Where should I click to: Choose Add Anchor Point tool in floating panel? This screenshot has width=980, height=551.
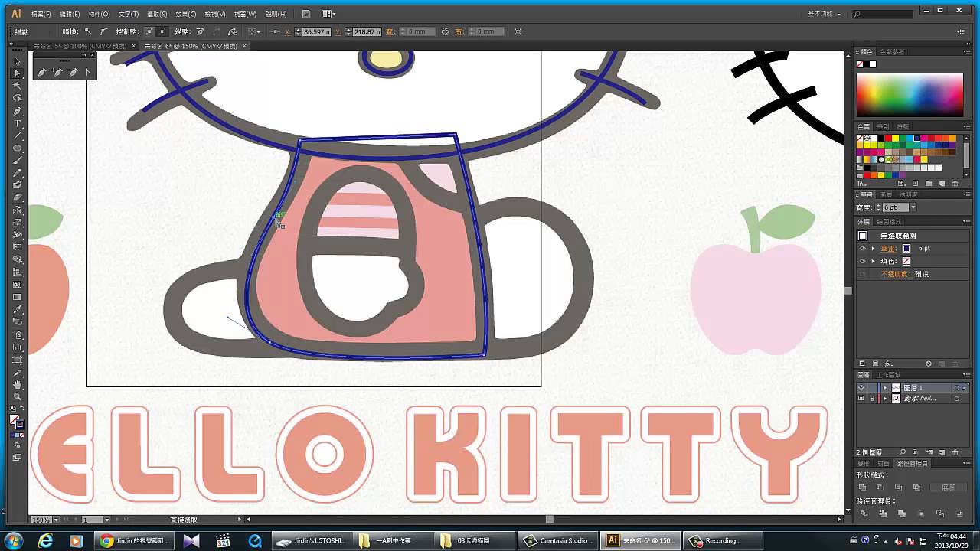(x=57, y=73)
